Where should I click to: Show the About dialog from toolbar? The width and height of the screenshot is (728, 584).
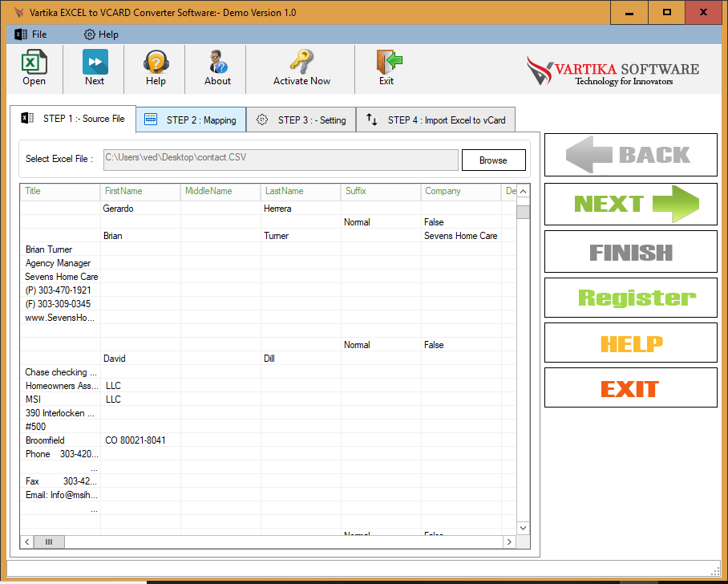217,68
